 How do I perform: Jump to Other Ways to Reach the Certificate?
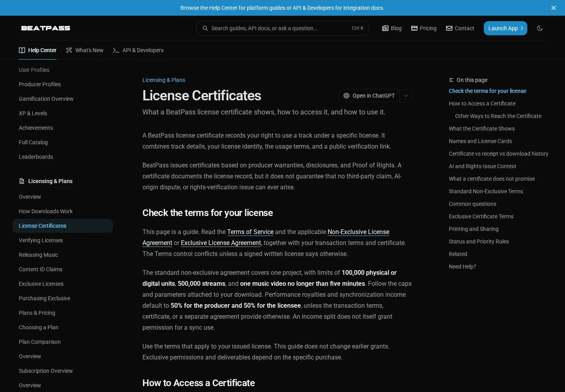tap(498, 116)
